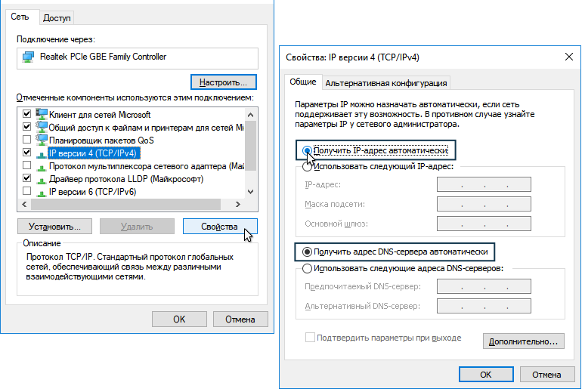Click the Драйвер протокола LLDP icon
Image resolution: width=585 pixels, height=392 pixels.
pos(42,178)
